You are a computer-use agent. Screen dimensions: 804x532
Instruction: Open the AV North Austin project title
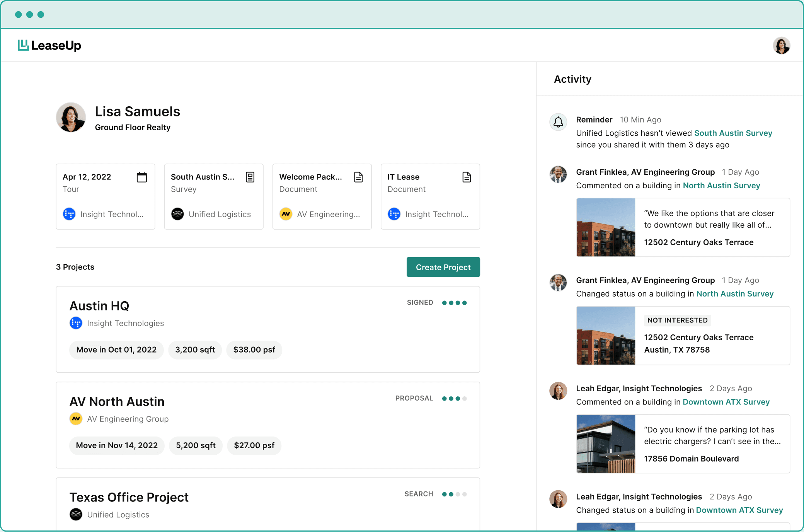pos(117,402)
